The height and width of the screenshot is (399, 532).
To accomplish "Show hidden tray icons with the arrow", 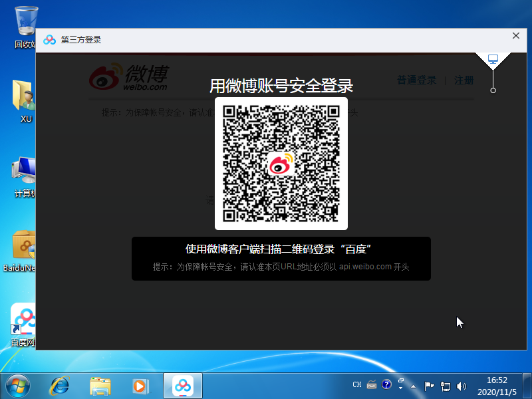I will (414, 385).
